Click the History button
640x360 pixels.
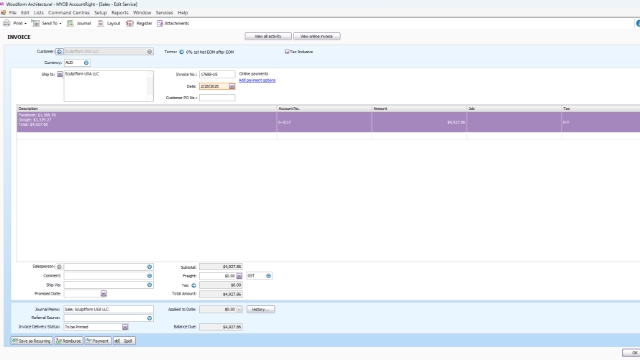260,309
